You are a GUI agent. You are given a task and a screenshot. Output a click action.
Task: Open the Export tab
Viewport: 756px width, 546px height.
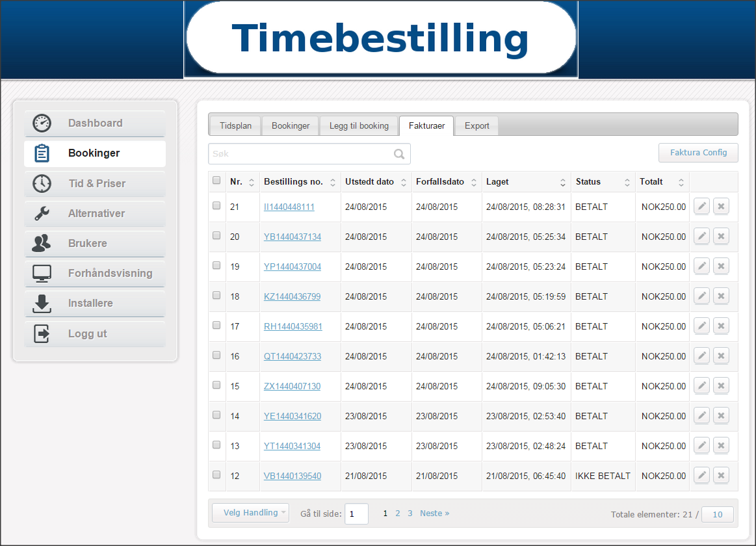pyautogui.click(x=476, y=125)
